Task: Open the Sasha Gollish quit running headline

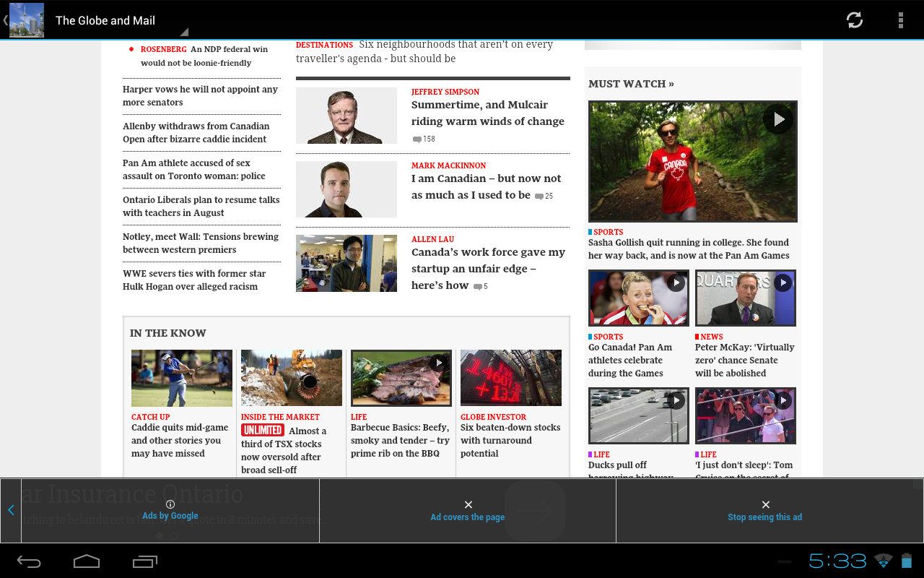Action: click(x=689, y=249)
